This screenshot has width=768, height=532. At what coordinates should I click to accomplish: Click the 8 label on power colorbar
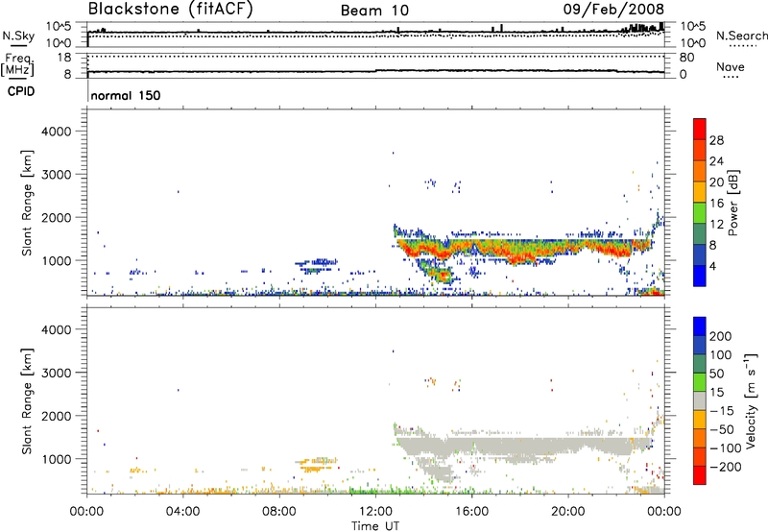712,245
